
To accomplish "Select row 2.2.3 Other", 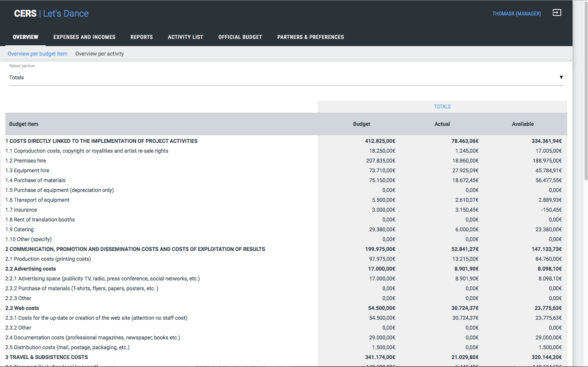I will [x=286, y=298].
